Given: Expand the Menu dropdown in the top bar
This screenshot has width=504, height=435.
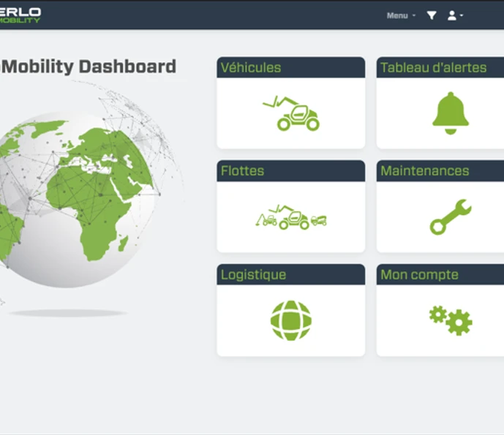Looking at the screenshot, I should 397,15.
